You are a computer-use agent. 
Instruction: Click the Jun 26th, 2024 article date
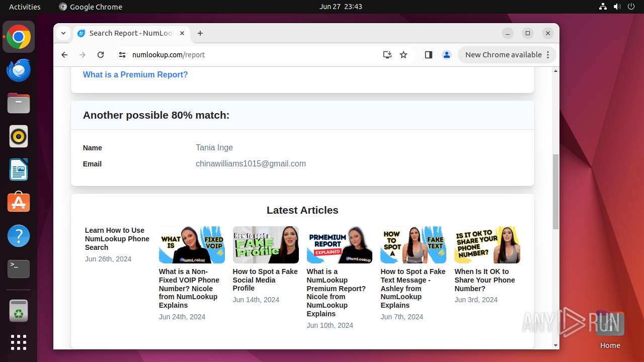(108, 259)
